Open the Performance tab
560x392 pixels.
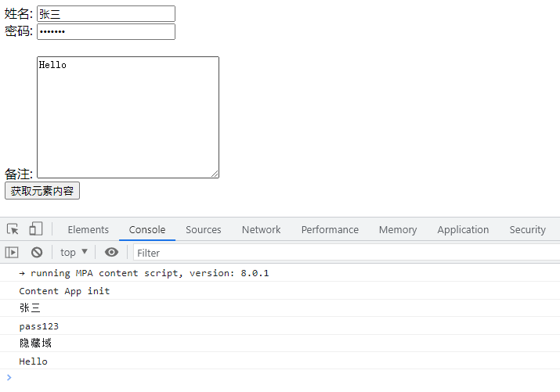coord(330,229)
